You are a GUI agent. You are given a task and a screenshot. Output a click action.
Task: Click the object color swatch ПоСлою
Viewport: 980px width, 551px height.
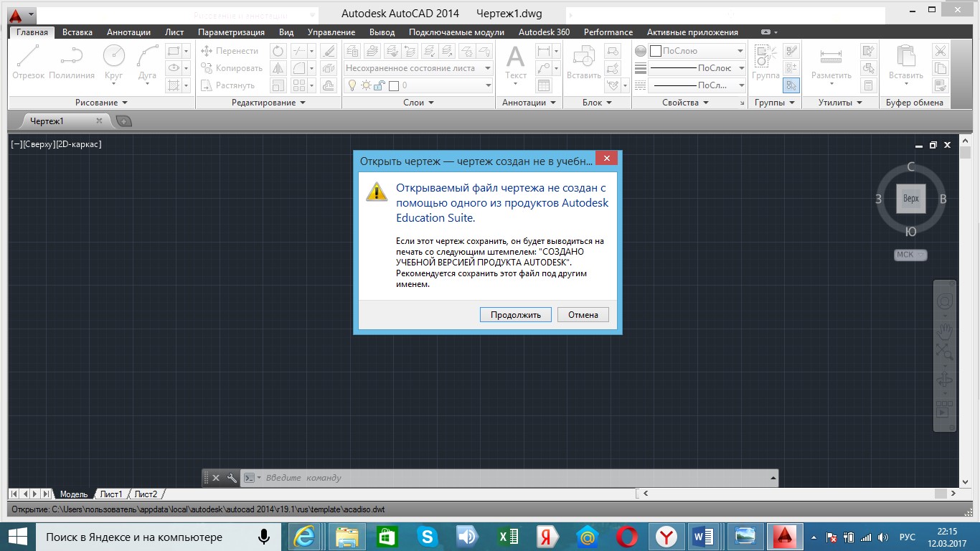[x=655, y=51]
